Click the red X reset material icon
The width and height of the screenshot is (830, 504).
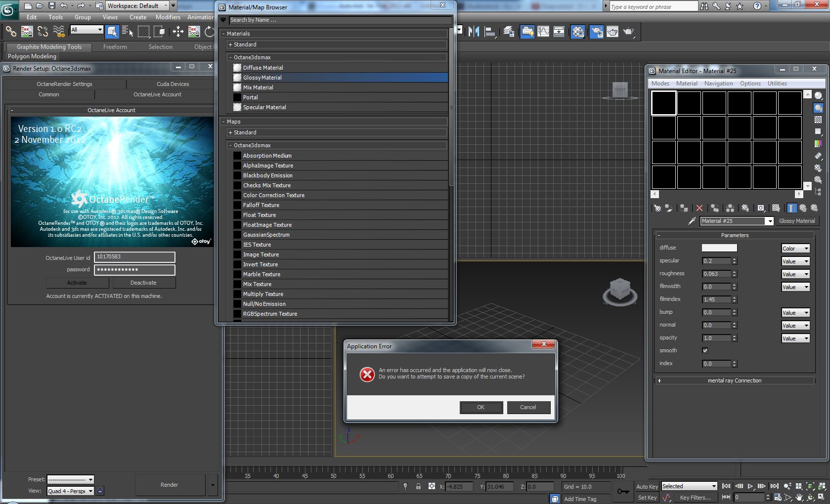point(699,208)
